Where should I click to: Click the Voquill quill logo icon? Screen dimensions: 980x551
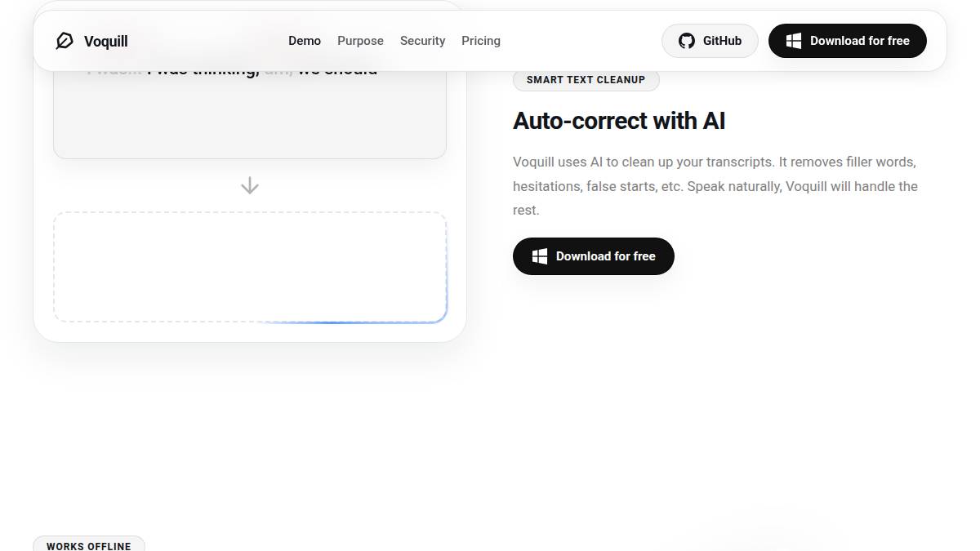[64, 41]
